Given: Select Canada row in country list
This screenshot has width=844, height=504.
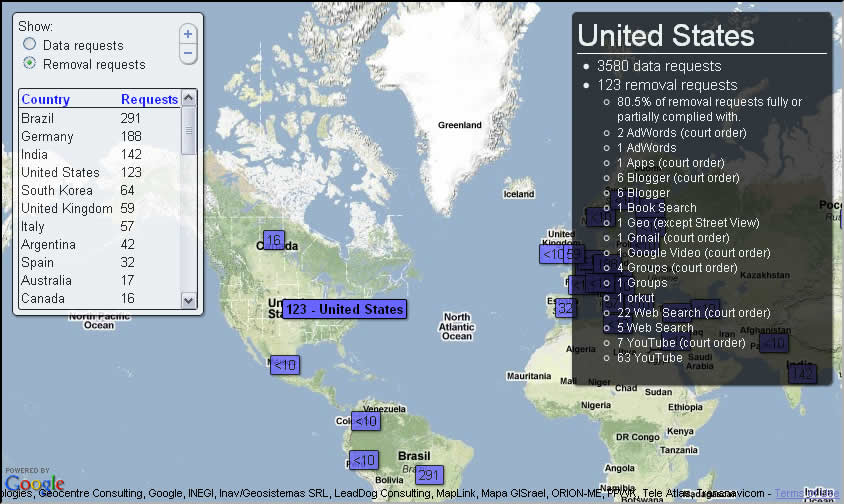Looking at the screenshot, I should point(100,298).
